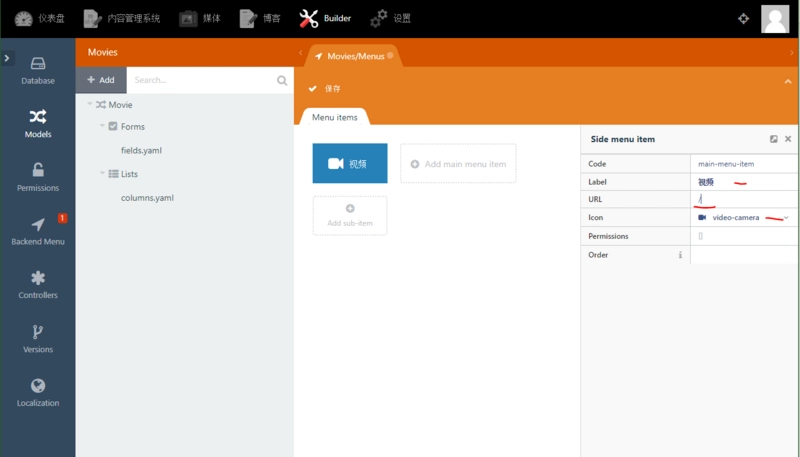Switch to the Movies/Menus tab
Screen dimensions: 800x457
354,56
